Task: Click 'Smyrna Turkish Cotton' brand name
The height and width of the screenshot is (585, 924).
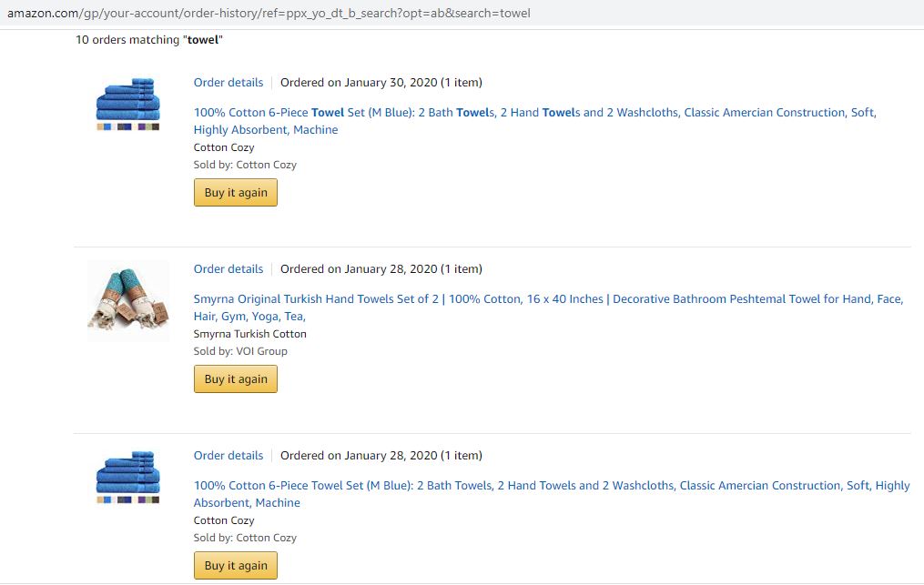Action: tap(250, 334)
